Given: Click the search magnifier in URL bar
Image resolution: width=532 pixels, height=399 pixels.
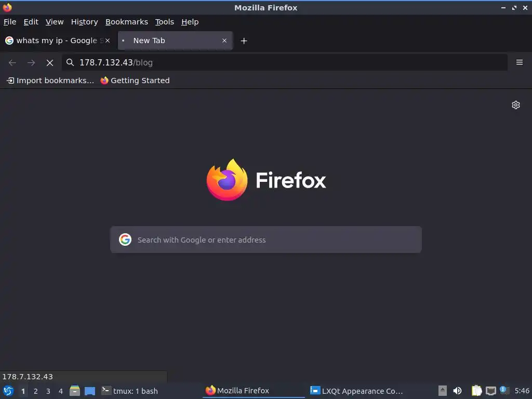Looking at the screenshot, I should pyautogui.click(x=70, y=62).
